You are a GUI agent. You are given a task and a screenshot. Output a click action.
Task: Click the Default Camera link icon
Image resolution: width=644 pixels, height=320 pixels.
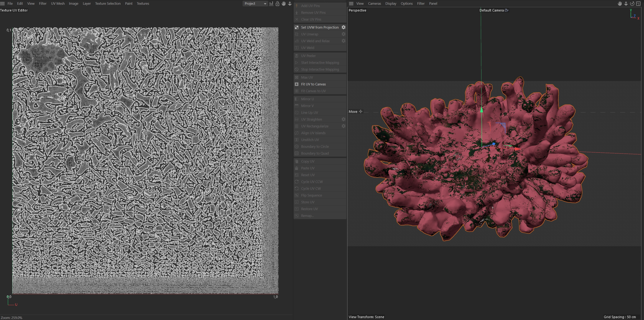(x=506, y=10)
